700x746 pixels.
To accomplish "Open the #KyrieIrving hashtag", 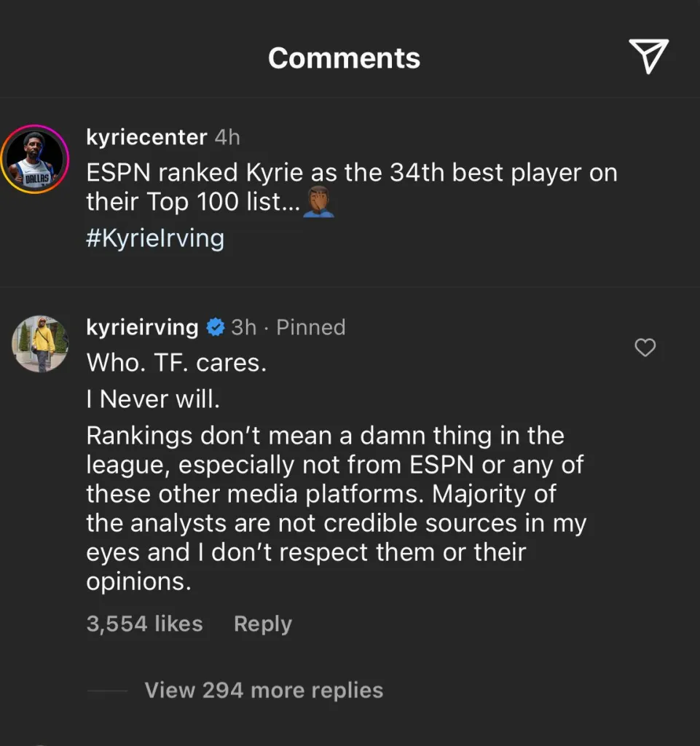I will click(155, 238).
